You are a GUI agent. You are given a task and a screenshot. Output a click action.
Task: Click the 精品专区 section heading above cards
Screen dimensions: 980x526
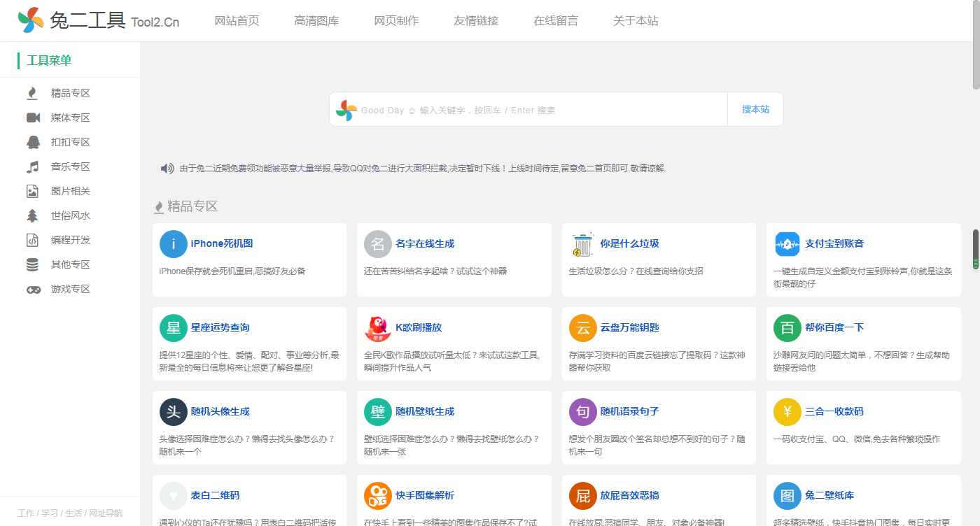point(192,206)
